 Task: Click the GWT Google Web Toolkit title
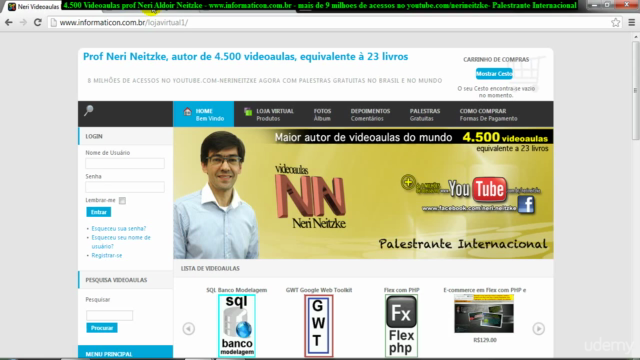pos(319,290)
